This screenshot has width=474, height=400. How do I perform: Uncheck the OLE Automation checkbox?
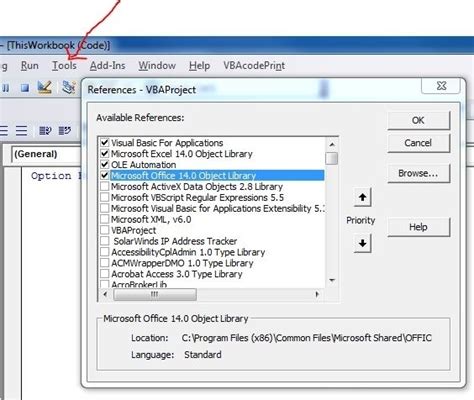(105, 165)
